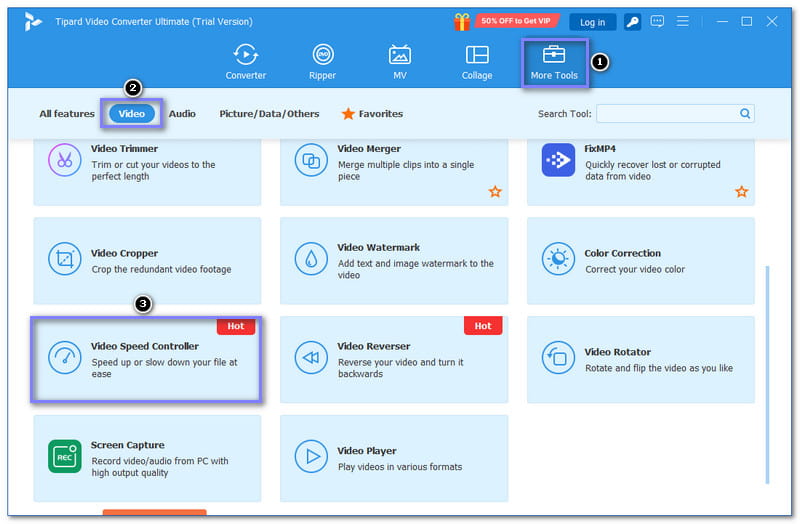View the Favorites category

click(372, 114)
